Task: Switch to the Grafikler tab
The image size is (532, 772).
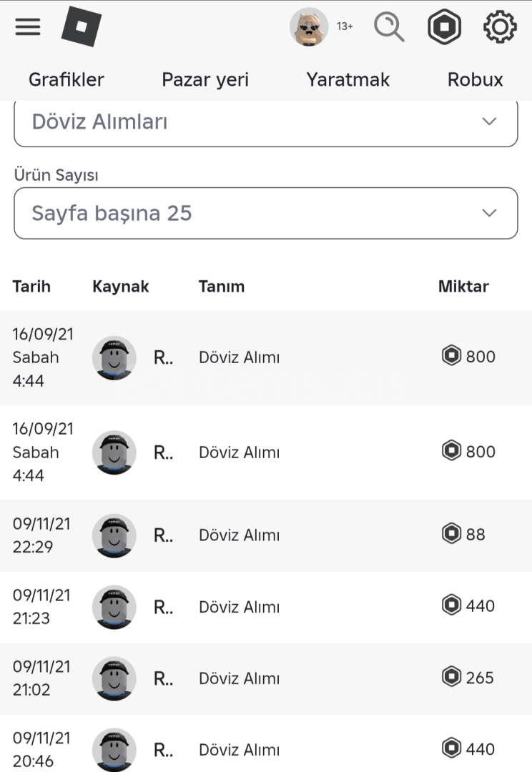Action: point(66,79)
